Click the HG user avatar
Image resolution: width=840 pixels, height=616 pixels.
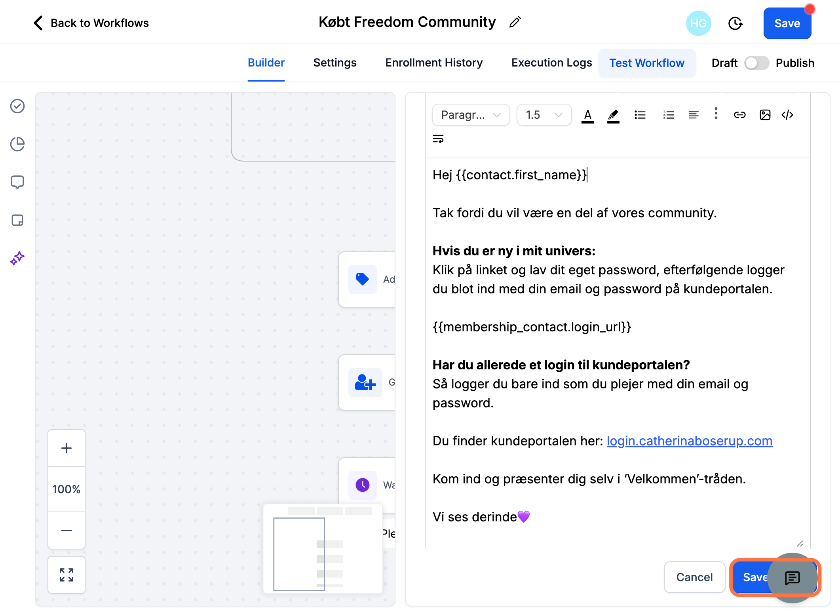[698, 23]
